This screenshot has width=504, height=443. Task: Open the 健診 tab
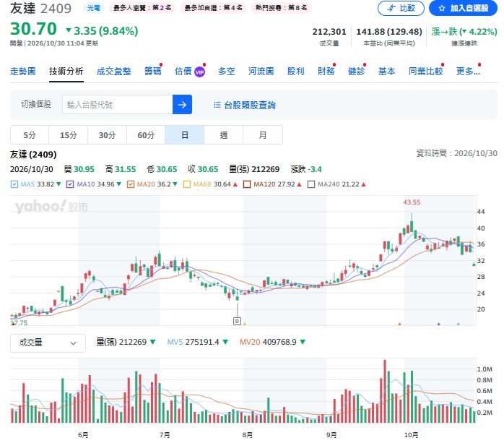[357, 72]
